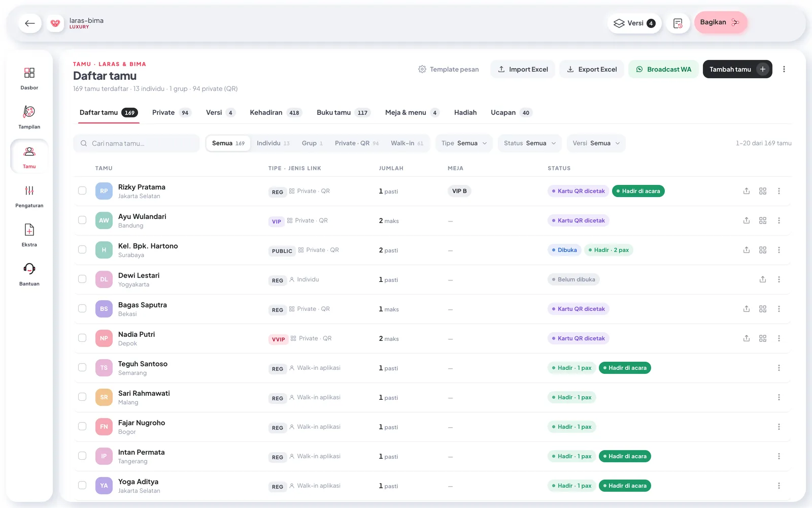This screenshot has height=508, width=812.
Task: Show the QR code for Ayu Wulandari
Action: click(763, 220)
